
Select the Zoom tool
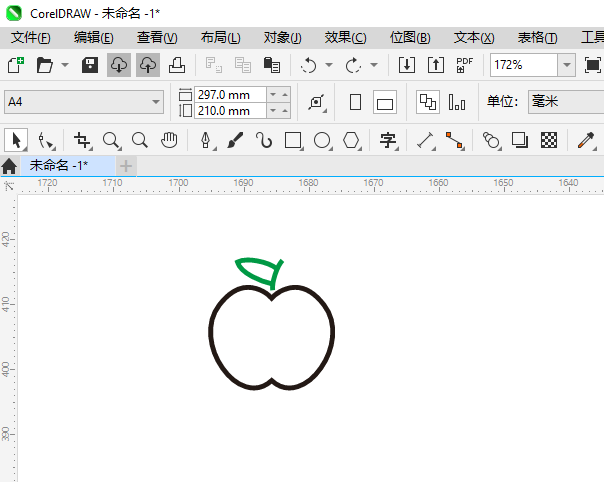[x=112, y=140]
